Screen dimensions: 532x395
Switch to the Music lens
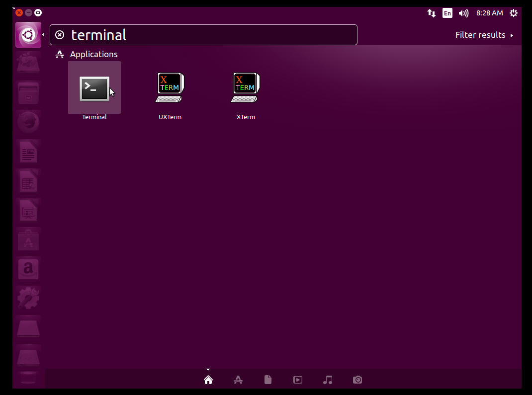tap(328, 380)
